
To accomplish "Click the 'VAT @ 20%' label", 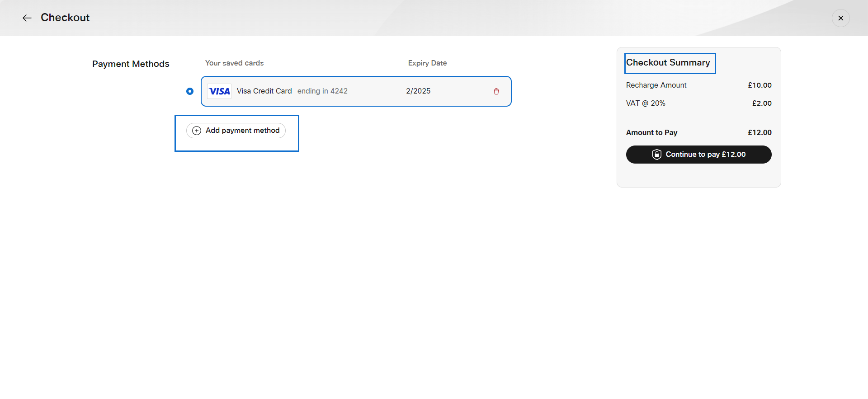I will coord(646,103).
